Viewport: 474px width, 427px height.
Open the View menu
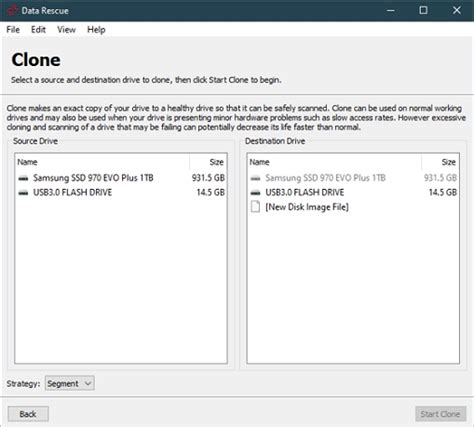pos(66,30)
